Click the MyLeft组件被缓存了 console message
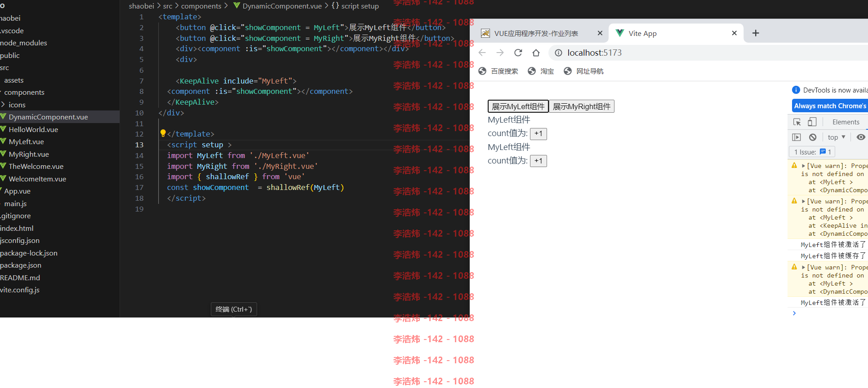This screenshot has height=388, width=868. click(833, 256)
